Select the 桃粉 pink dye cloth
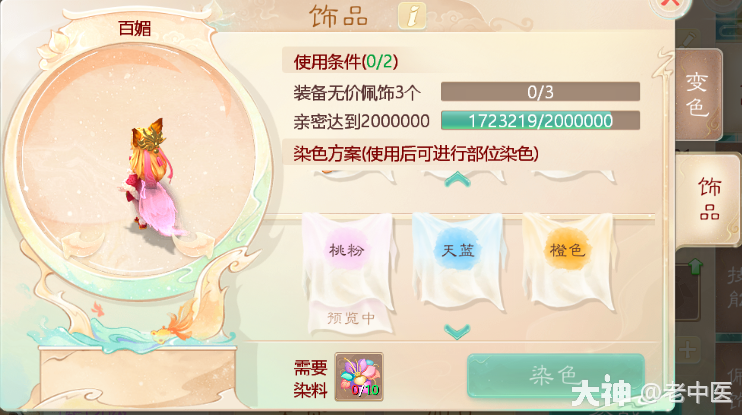This screenshot has width=742, height=415. coord(348,260)
